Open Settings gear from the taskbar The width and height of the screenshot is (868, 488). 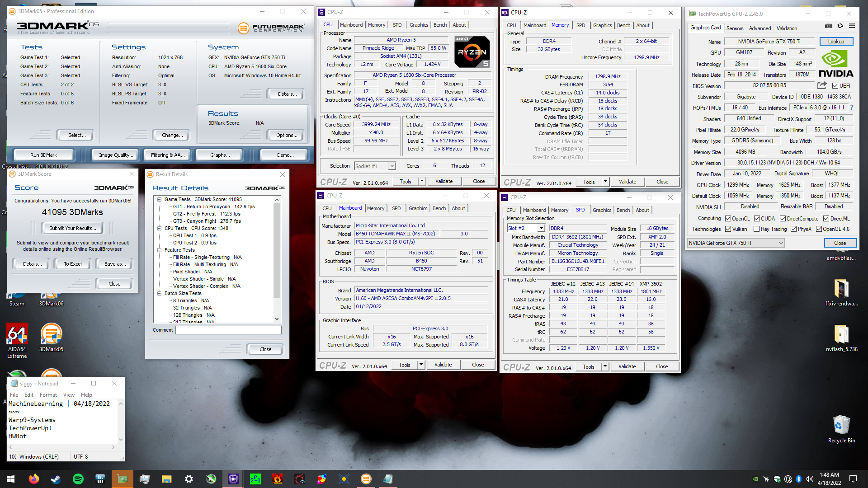189,479
